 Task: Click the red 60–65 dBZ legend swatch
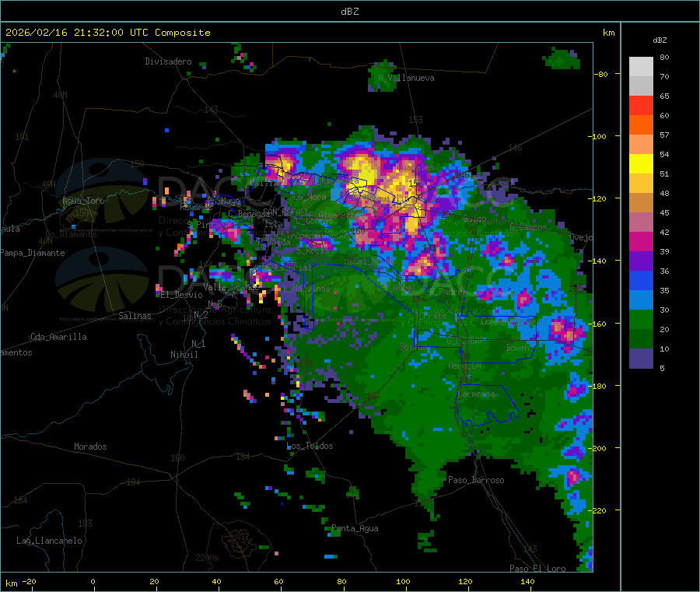point(641,105)
